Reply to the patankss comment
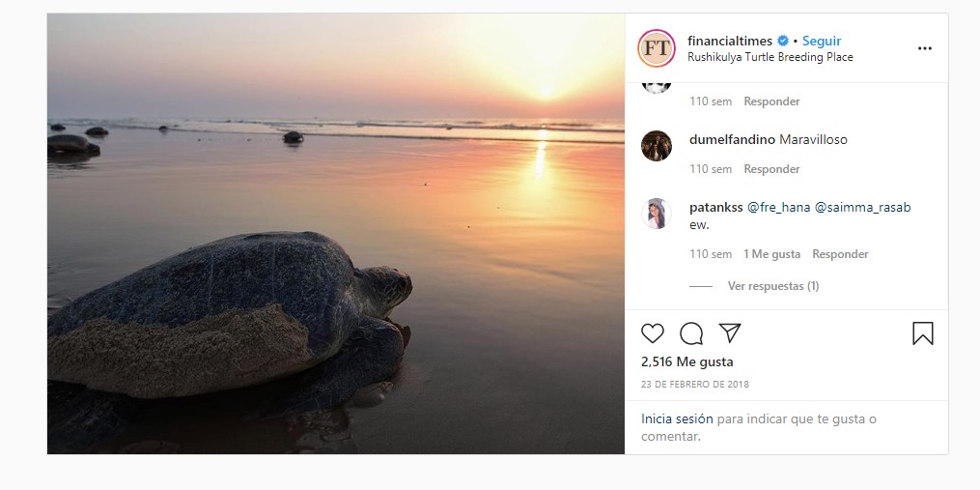The image size is (980, 490). (840, 254)
